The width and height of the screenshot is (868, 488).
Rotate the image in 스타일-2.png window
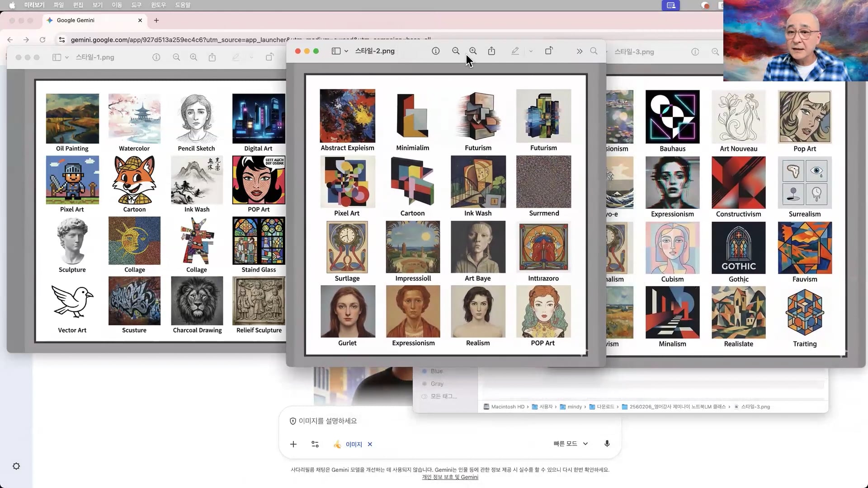click(x=548, y=51)
